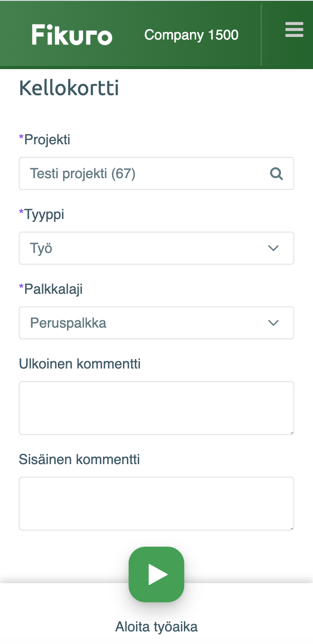The width and height of the screenshot is (313, 644).
Task: Click the Aloita työaika label
Action: [x=156, y=627]
